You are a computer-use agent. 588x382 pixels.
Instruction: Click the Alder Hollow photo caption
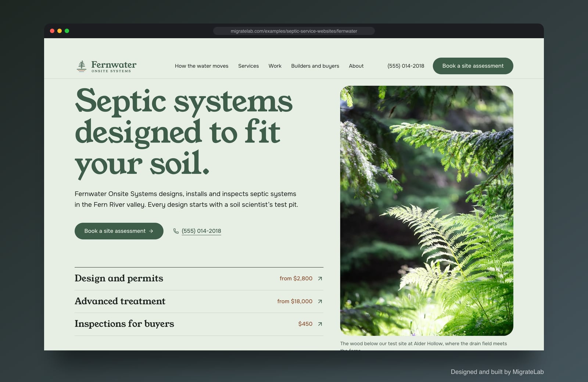(423, 346)
